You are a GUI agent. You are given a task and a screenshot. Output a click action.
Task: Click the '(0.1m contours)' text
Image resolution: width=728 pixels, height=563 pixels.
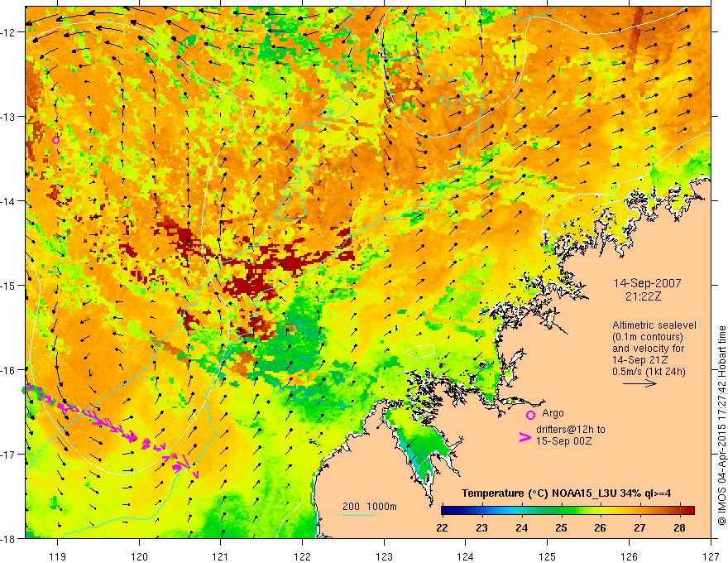pyautogui.click(x=648, y=337)
